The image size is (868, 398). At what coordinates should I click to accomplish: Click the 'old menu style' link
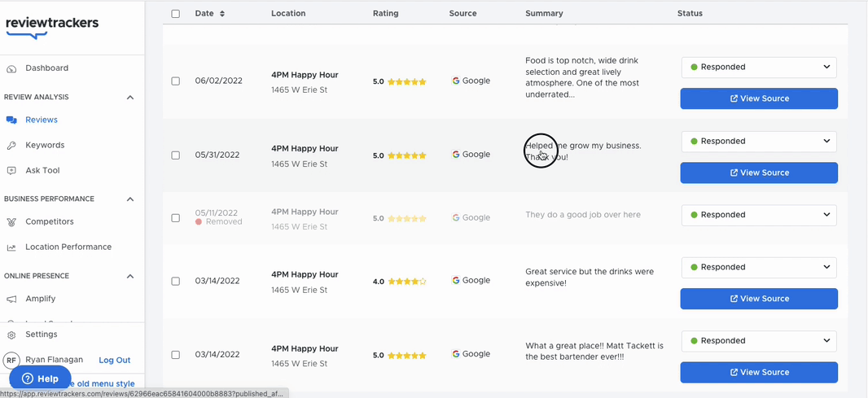tap(103, 383)
